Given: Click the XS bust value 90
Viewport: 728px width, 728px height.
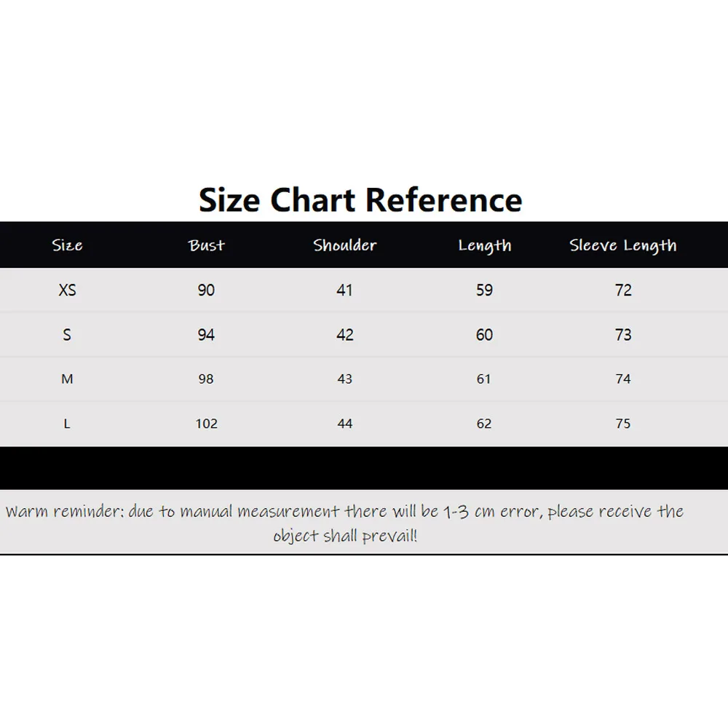Looking at the screenshot, I should 206,290.
